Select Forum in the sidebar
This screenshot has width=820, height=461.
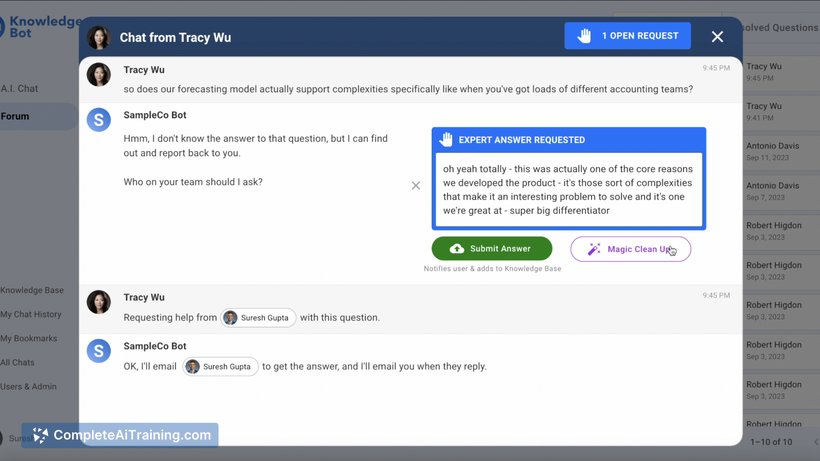point(38,116)
